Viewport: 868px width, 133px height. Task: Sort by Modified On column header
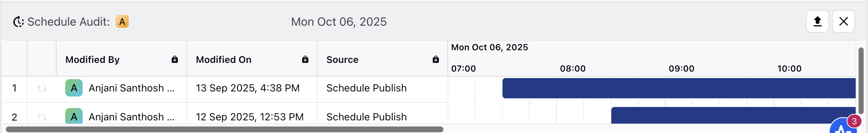pos(224,60)
